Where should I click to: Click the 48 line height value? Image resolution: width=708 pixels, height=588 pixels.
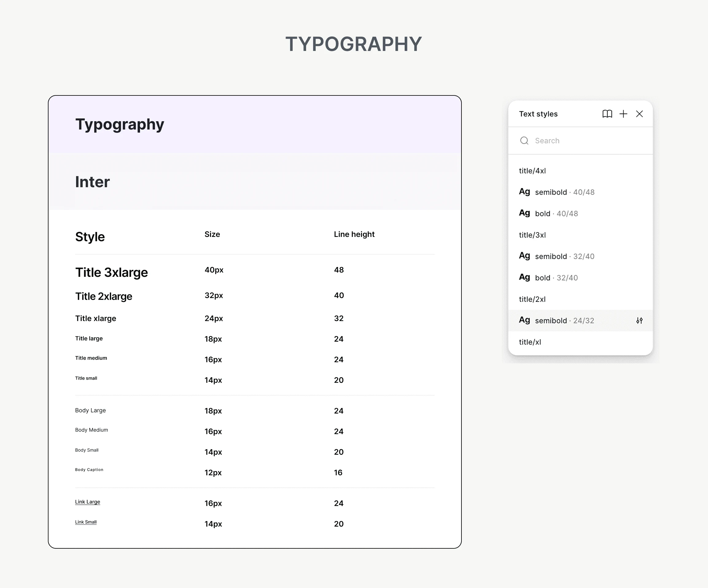point(339,270)
